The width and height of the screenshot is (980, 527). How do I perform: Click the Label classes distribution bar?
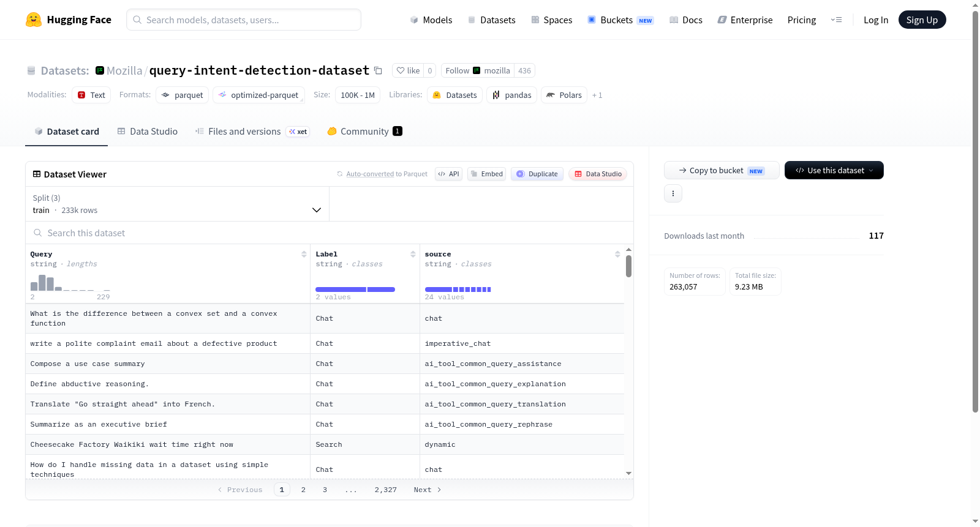355,290
